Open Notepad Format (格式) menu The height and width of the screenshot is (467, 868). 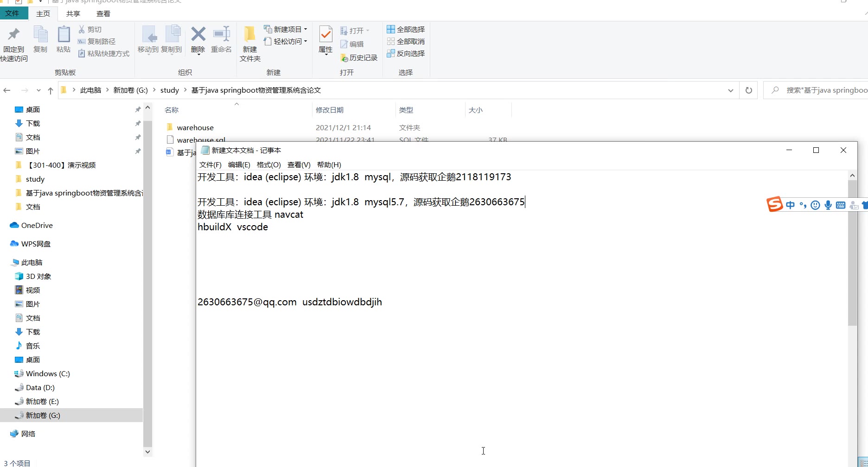(269, 164)
